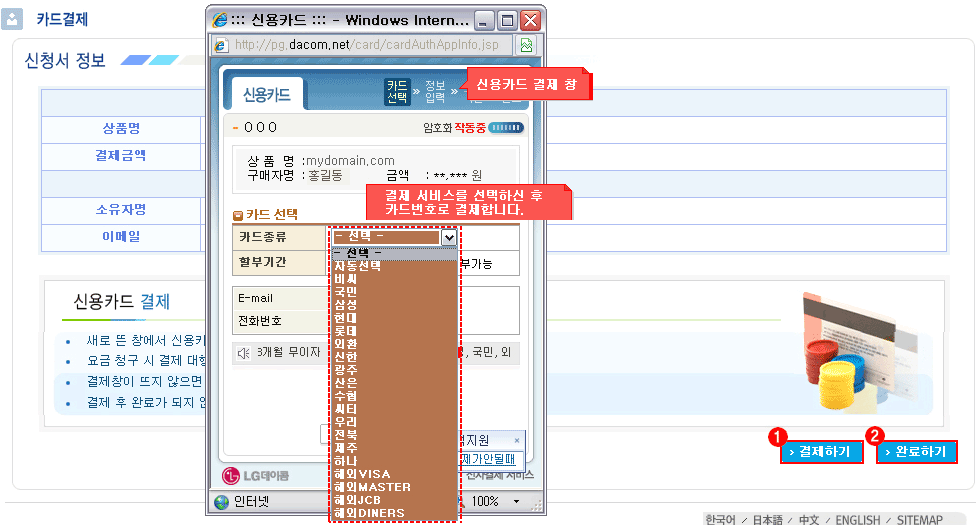Switch language to ENGLISH
The image size is (976, 532).
[857, 520]
